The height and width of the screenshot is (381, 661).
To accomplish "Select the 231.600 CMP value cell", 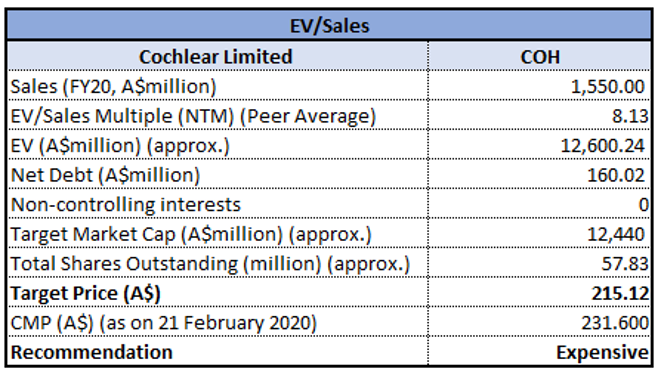I will tap(540, 322).
